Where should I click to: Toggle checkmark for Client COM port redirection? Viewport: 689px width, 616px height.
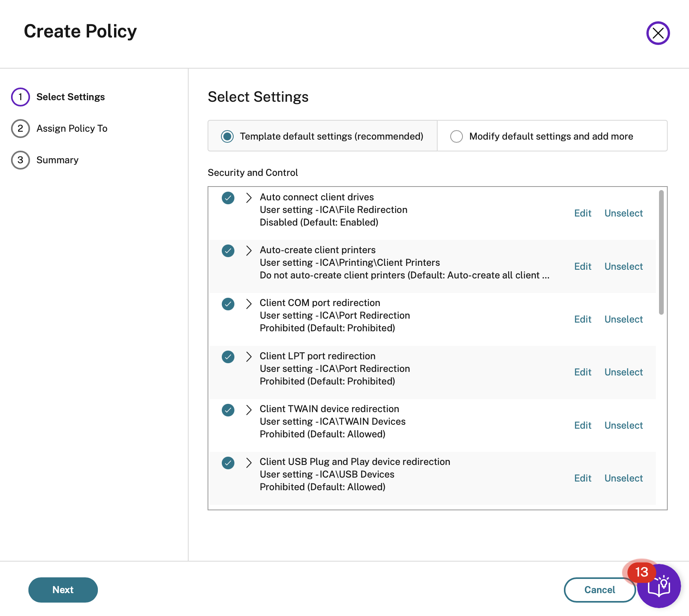tap(228, 304)
